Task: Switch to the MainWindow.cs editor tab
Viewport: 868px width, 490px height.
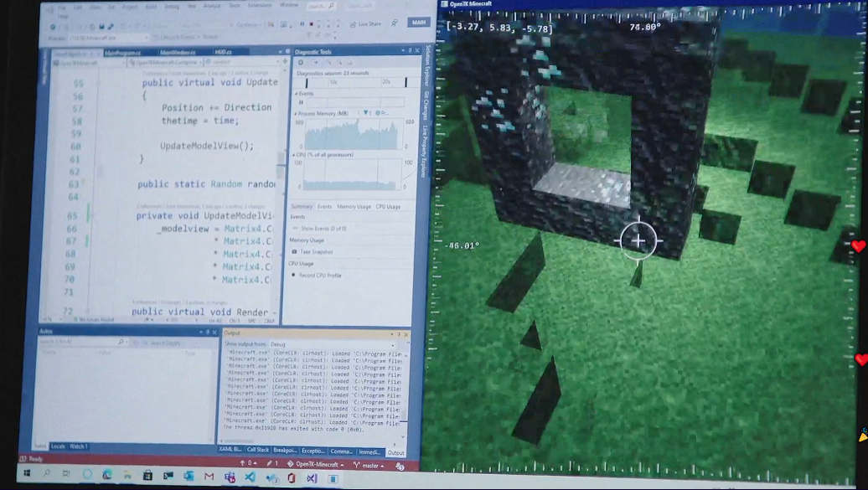Action: point(177,52)
